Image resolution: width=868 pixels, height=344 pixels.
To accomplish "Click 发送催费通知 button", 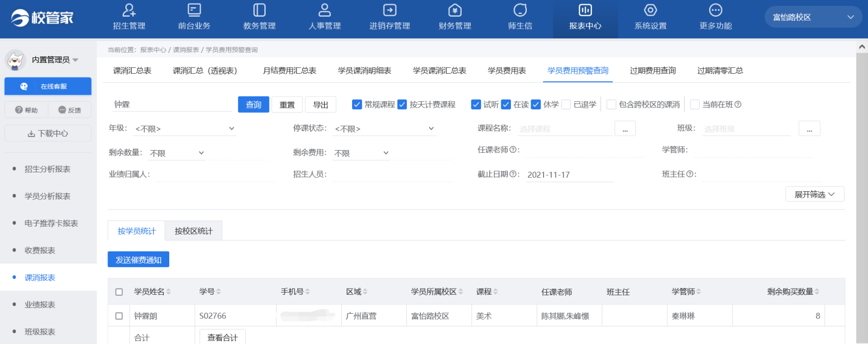I will (x=138, y=259).
